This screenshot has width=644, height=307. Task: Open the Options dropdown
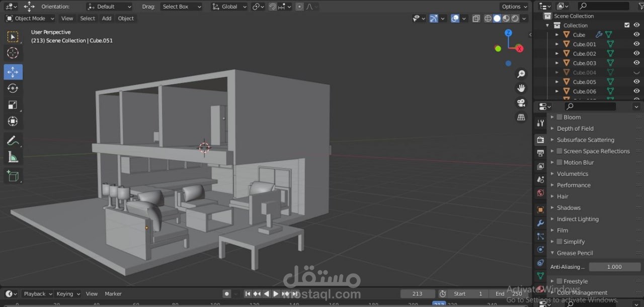[514, 7]
